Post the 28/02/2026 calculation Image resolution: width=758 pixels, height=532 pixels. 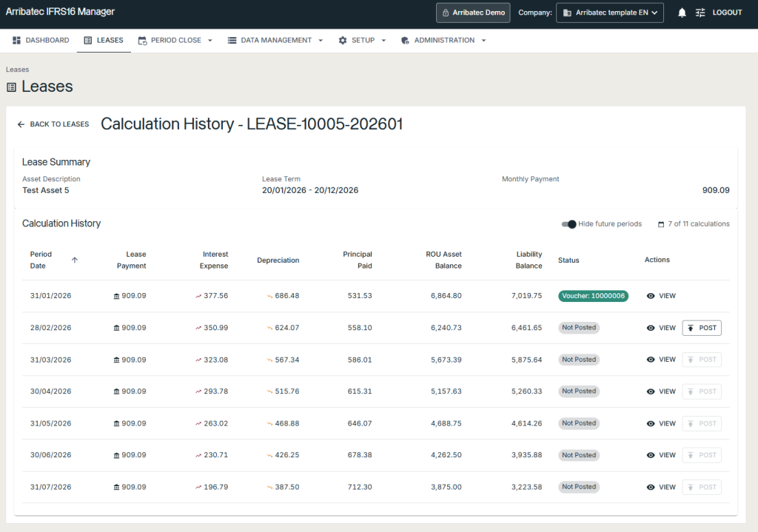(x=702, y=328)
